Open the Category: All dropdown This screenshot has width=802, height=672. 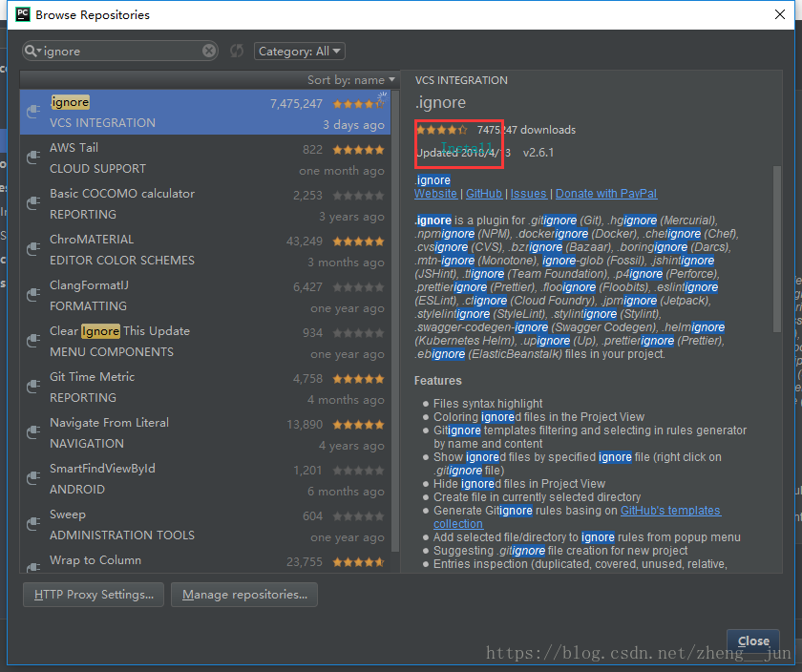click(299, 52)
